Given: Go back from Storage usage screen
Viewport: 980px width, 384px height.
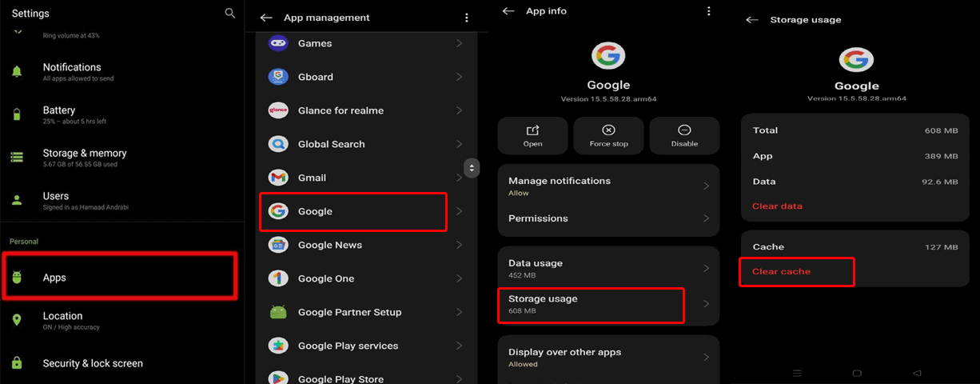Looking at the screenshot, I should tap(751, 19).
